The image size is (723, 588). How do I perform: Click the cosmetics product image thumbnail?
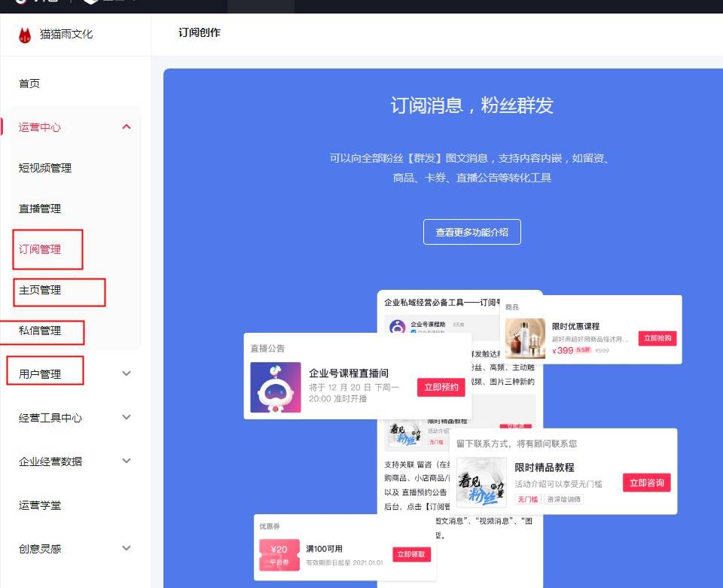click(x=525, y=338)
